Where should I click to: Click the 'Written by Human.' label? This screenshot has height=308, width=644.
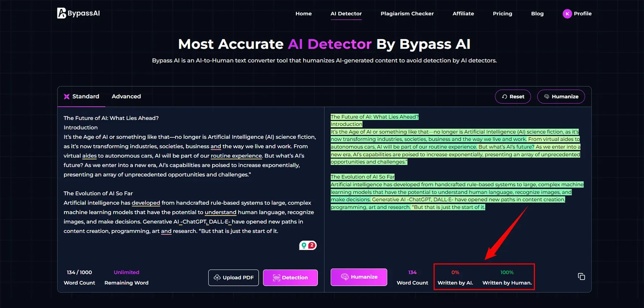pyautogui.click(x=507, y=283)
